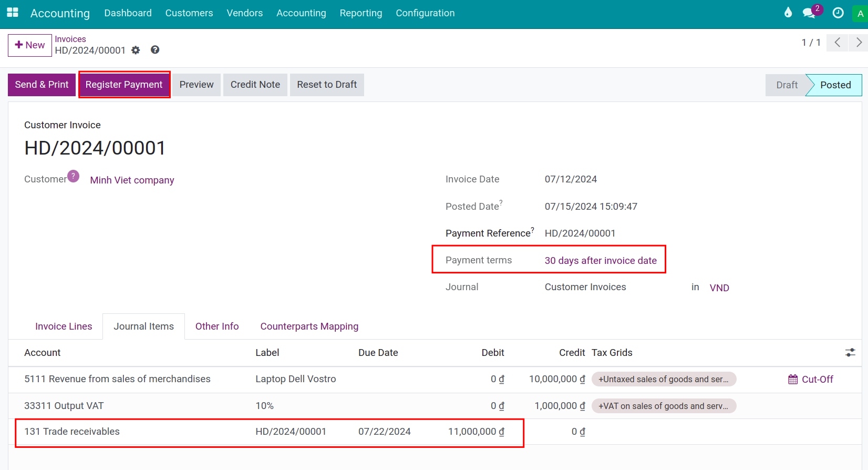Go back to Invoices breadcrumb

(70, 39)
